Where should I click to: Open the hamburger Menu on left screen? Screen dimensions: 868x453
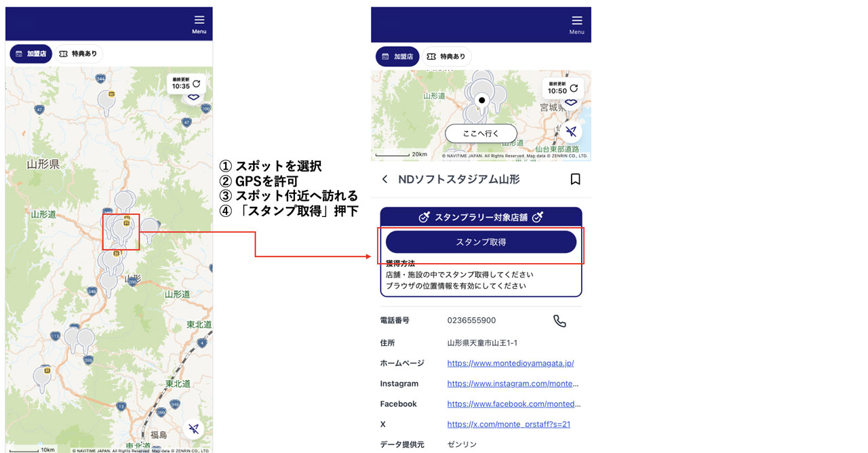pyautogui.click(x=199, y=24)
